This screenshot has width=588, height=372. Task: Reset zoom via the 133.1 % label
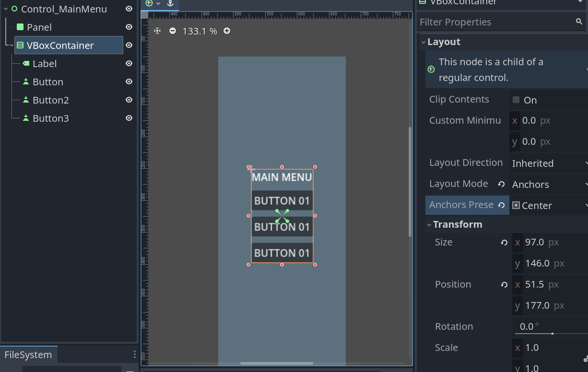(x=200, y=31)
